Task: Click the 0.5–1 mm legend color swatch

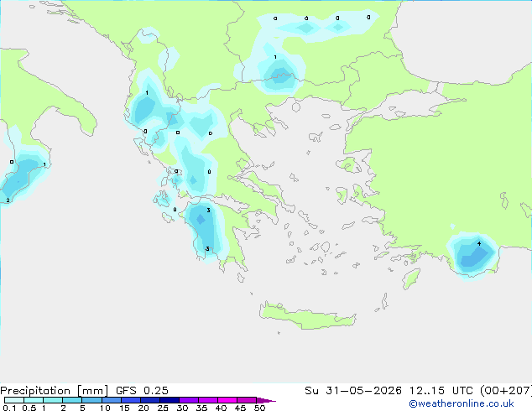Action: click(34, 400)
